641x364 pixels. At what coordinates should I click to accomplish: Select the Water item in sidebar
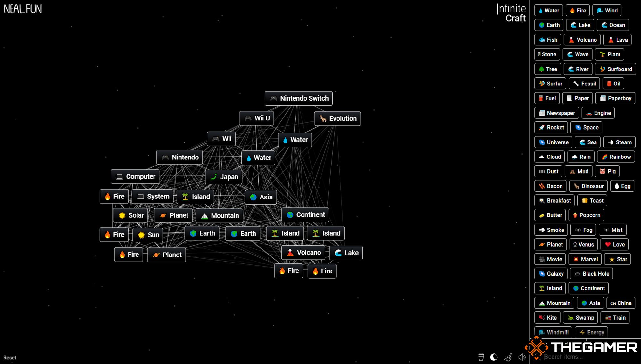(549, 11)
